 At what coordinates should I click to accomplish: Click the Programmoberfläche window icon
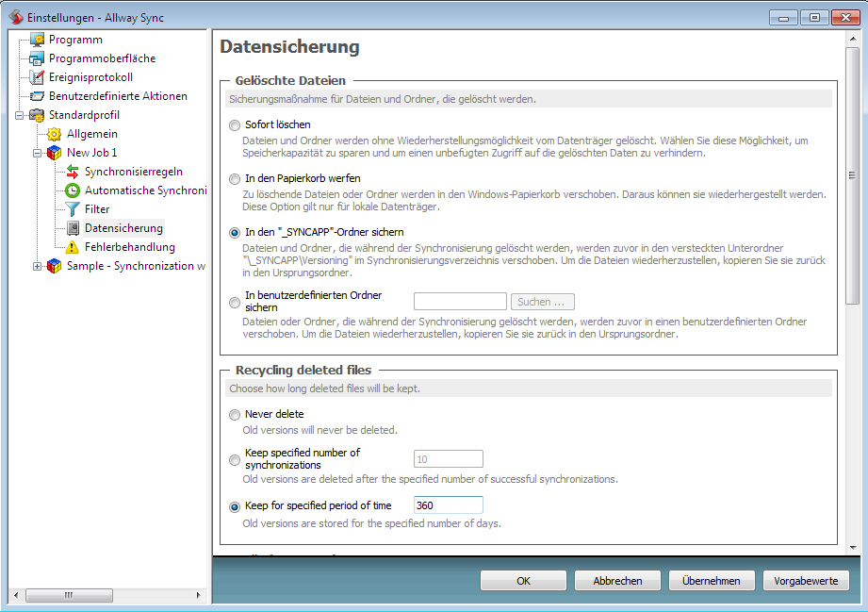tap(37, 58)
